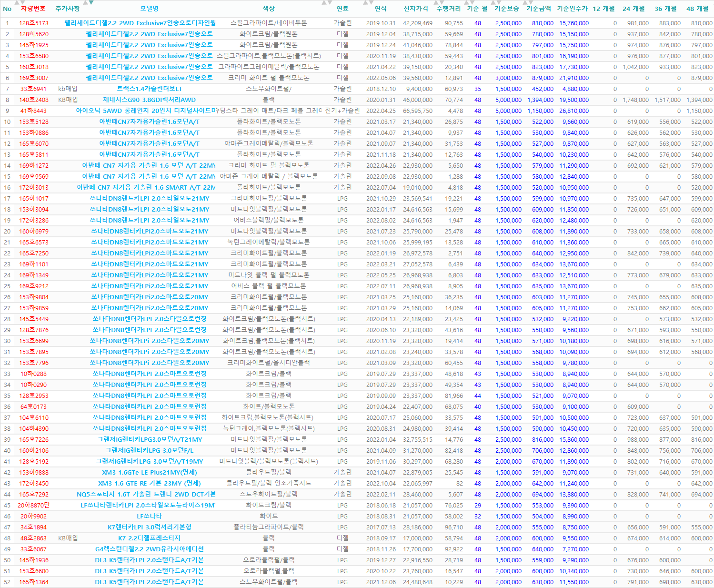Click the 연료 column header
This screenshot has height=588, width=714.
pyautogui.click(x=342, y=9)
